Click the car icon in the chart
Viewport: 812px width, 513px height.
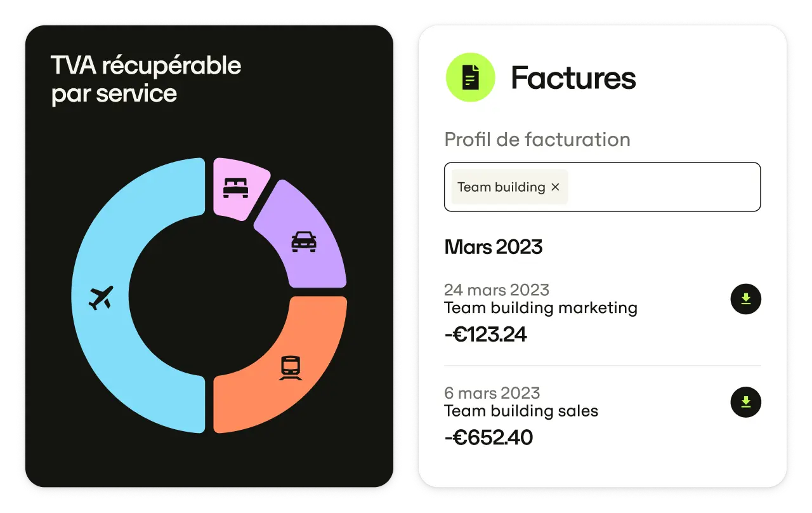coord(304,241)
